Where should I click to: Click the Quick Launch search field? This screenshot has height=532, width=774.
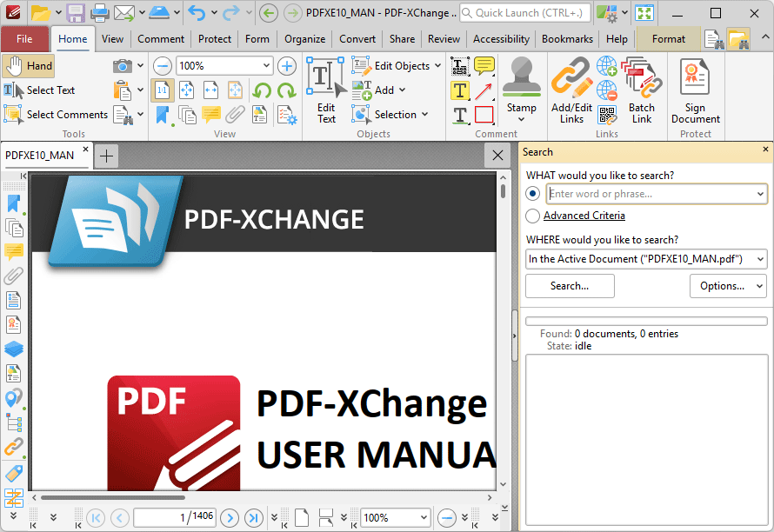524,13
